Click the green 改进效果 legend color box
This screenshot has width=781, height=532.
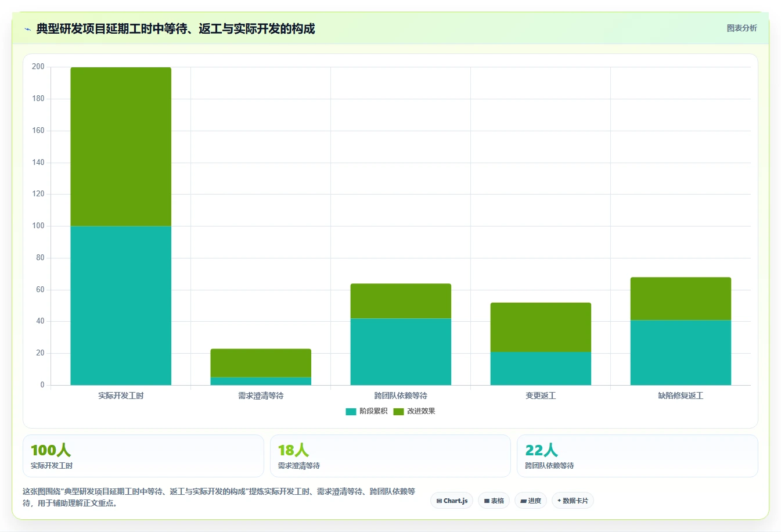[x=398, y=412]
